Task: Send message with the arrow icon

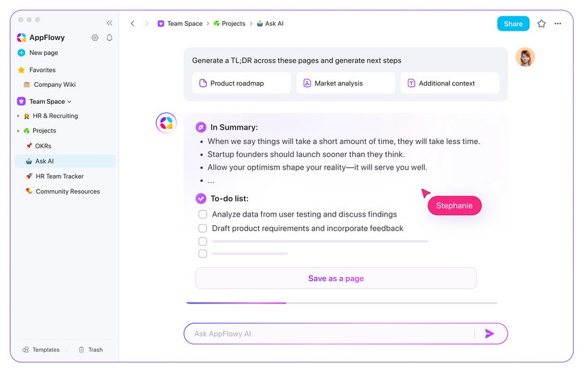Action: pyautogui.click(x=489, y=333)
